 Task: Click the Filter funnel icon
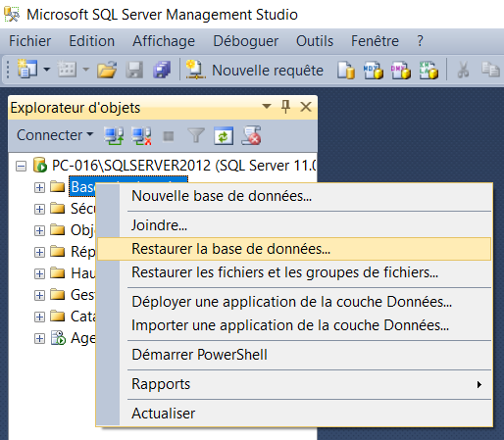(196, 135)
